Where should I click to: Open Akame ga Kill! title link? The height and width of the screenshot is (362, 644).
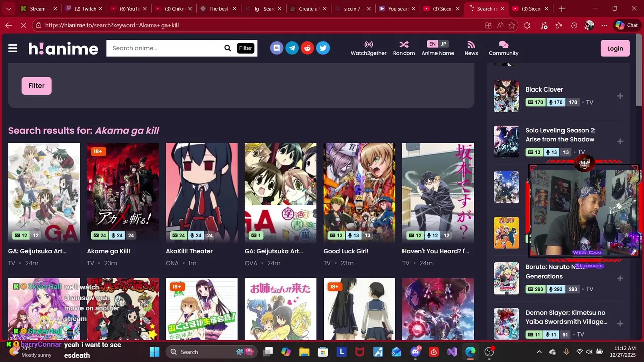109,251
